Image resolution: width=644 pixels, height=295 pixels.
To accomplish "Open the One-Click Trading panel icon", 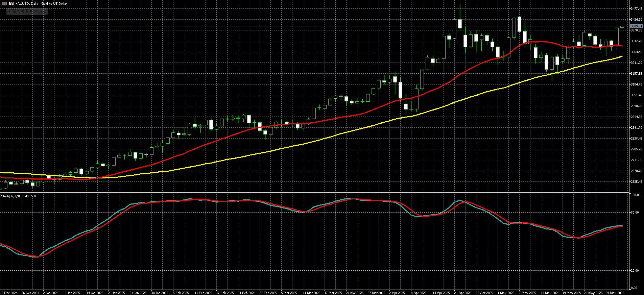I will 4,3.
